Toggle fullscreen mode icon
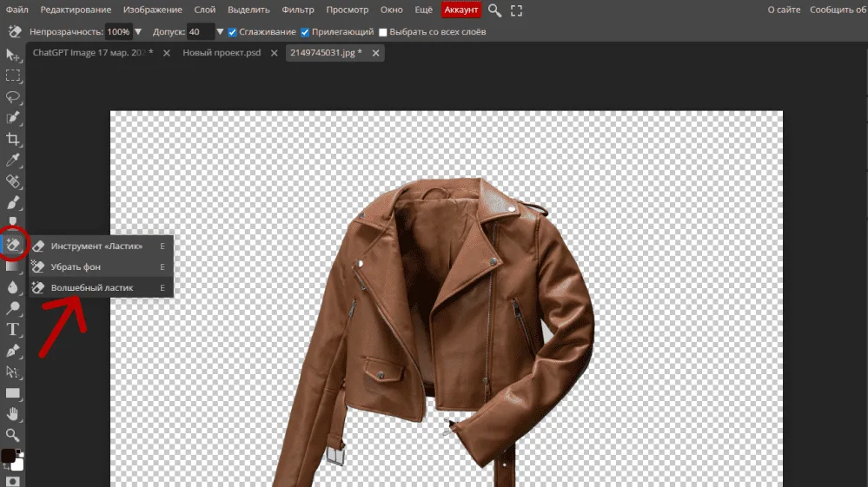 click(517, 10)
